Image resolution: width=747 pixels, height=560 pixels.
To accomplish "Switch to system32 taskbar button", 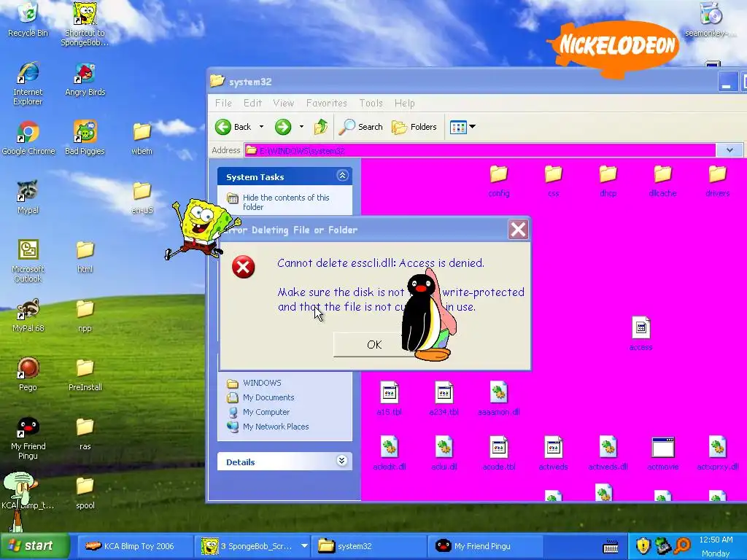I will pos(368,546).
